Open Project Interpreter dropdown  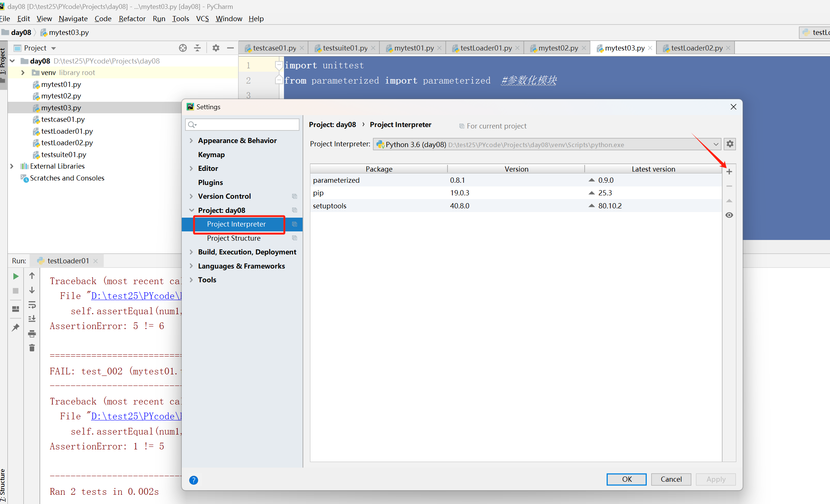[716, 144]
